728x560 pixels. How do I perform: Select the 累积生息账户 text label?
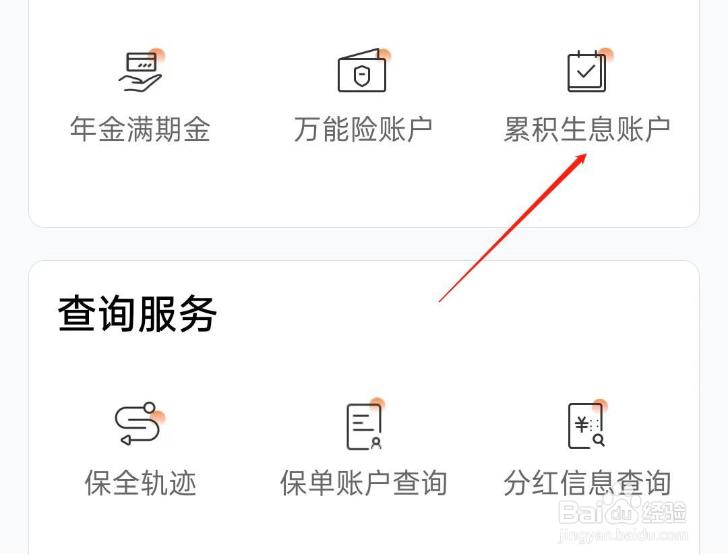point(587,129)
